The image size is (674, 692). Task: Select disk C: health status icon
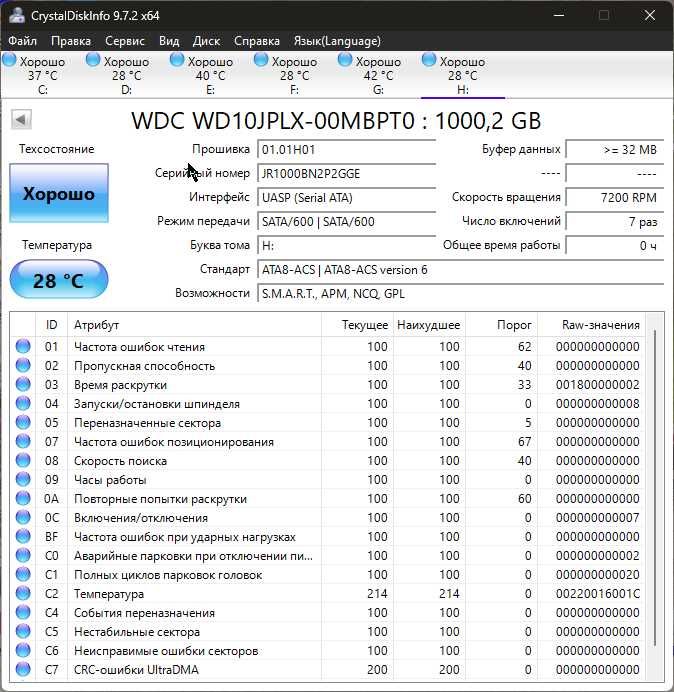click(x=9, y=60)
